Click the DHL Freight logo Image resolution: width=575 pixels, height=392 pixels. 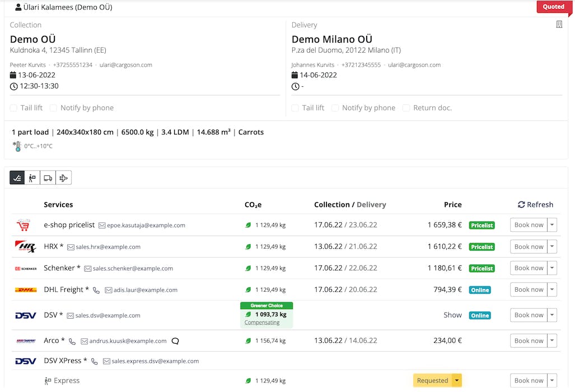pyautogui.click(x=26, y=290)
